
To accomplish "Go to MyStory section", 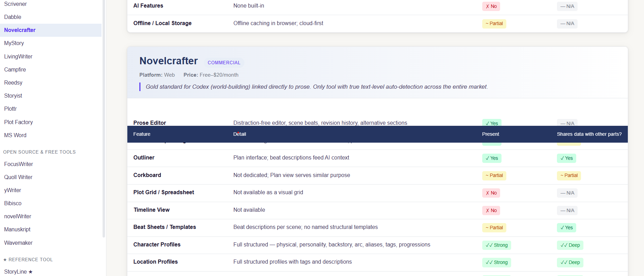I will point(14,43).
